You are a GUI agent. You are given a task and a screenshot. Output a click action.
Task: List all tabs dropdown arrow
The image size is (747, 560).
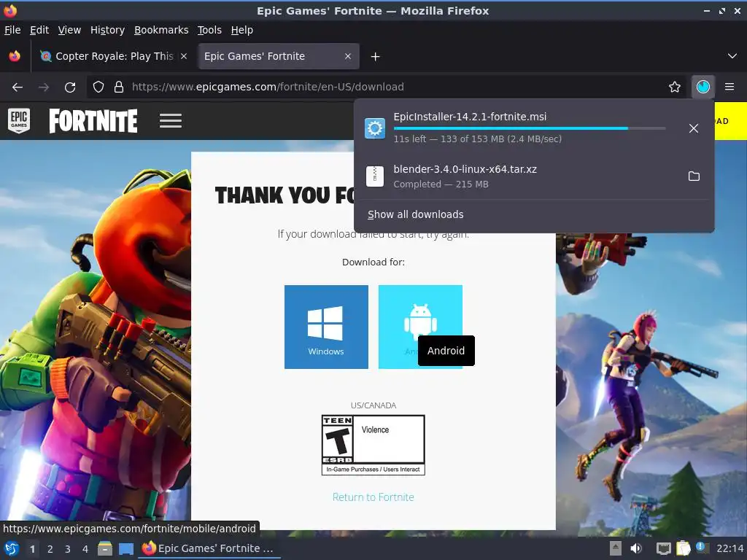[x=732, y=56]
